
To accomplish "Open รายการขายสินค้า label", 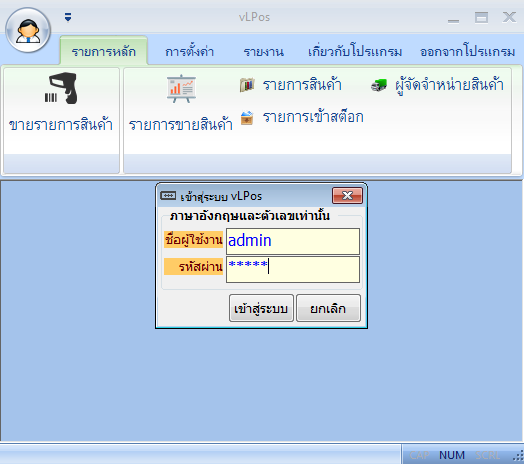I will point(180,124).
